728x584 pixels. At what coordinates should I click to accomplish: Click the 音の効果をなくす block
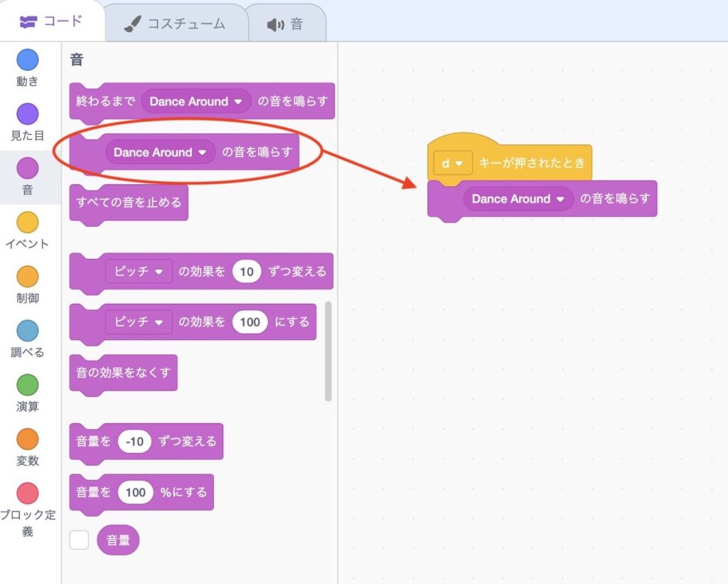[x=124, y=373]
